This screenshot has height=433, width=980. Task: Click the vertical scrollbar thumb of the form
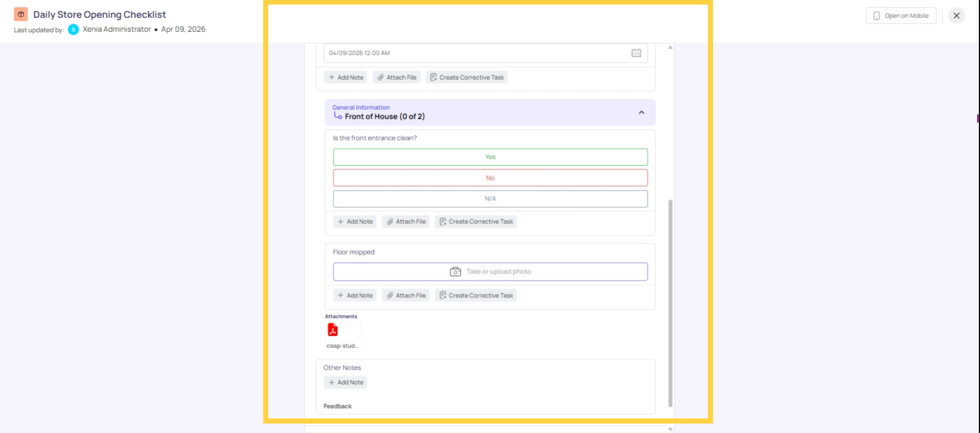[x=670, y=303]
